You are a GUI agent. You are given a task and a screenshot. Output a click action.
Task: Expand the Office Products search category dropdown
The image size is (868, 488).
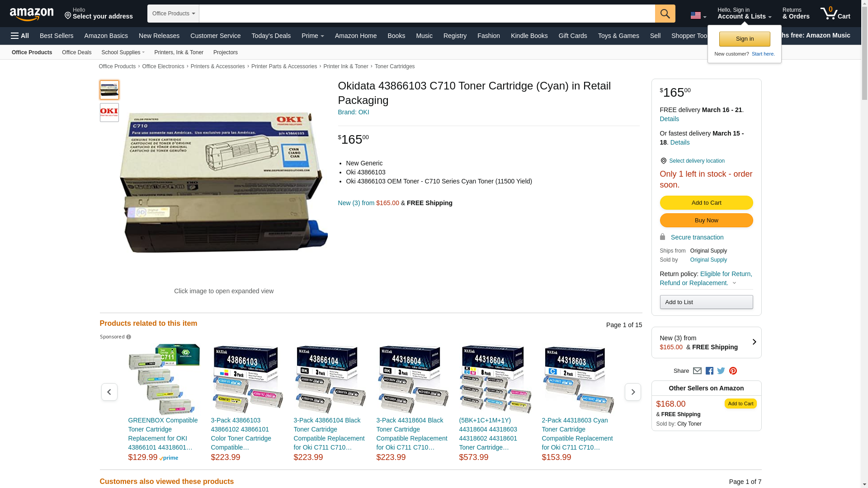(x=173, y=14)
